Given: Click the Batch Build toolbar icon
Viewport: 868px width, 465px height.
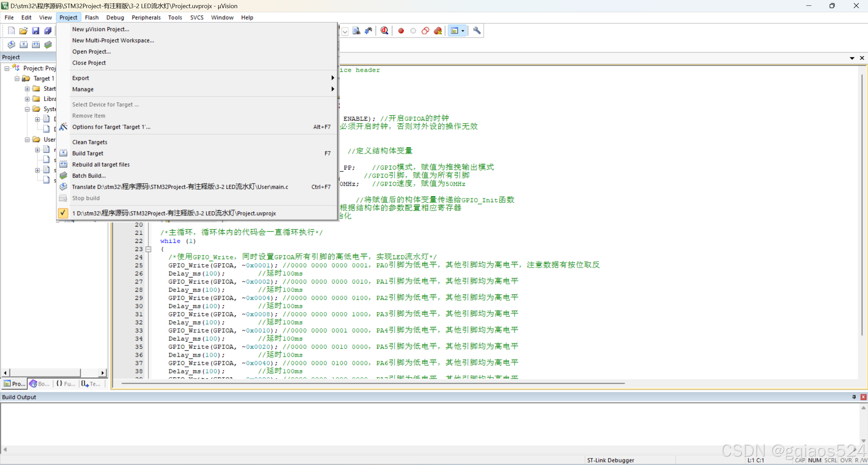Looking at the screenshot, I should coord(48,44).
